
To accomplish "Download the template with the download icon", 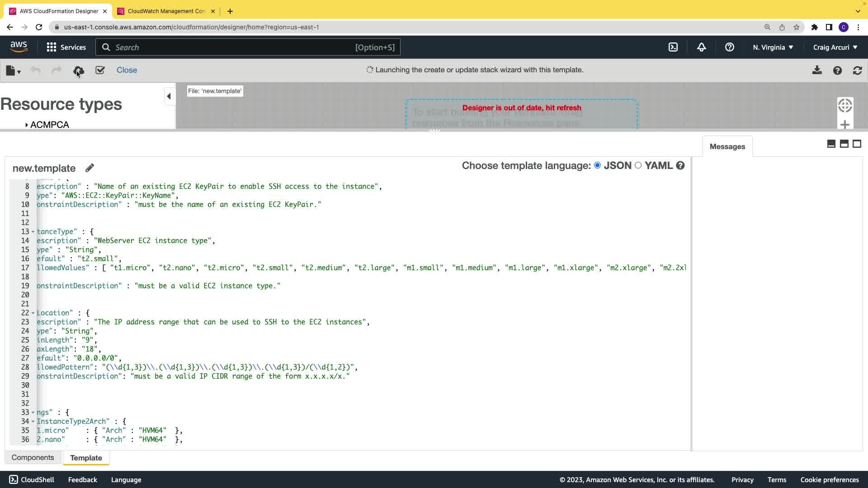I will pyautogui.click(x=817, y=70).
